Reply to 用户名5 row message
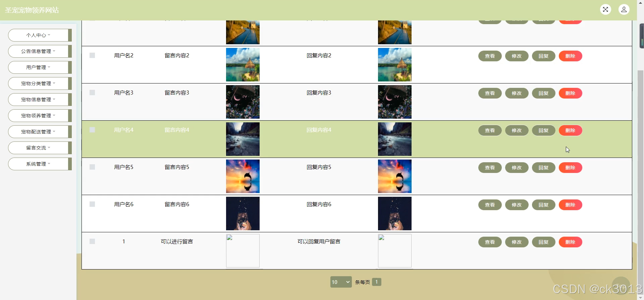 (543, 168)
